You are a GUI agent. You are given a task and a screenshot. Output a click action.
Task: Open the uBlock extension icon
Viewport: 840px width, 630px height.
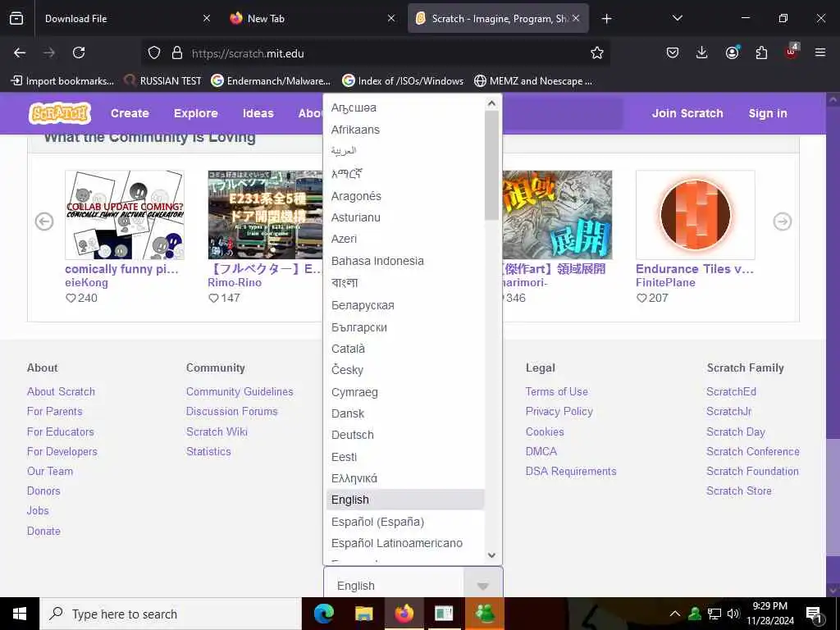(792, 52)
